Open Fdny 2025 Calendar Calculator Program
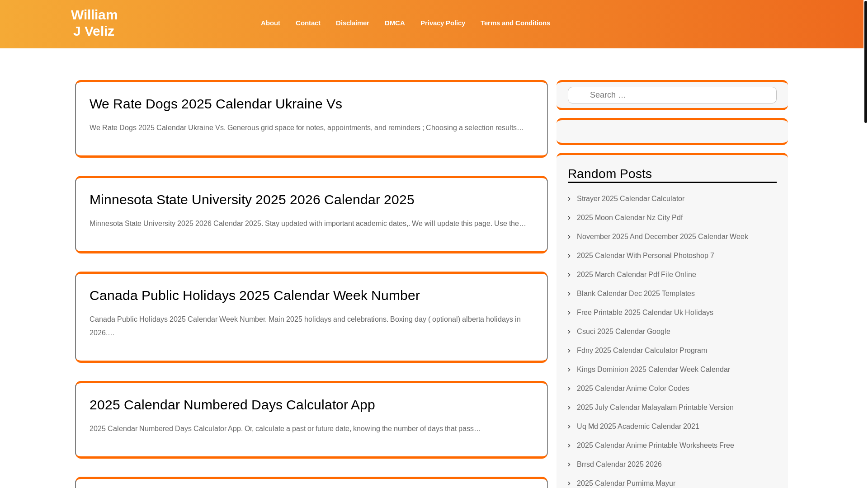 [x=642, y=351]
